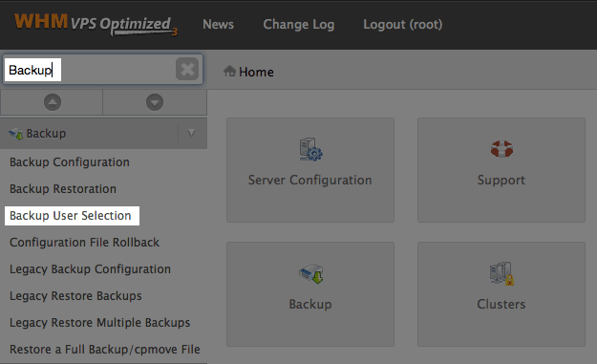This screenshot has height=364, width=597.
Task: Open Backup Configuration
Action: pos(70,162)
